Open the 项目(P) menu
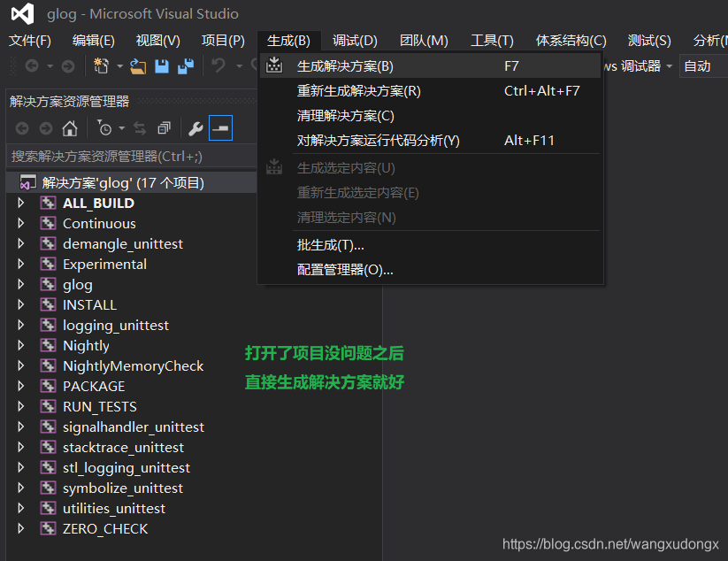The height and width of the screenshot is (561, 728). coord(223,41)
